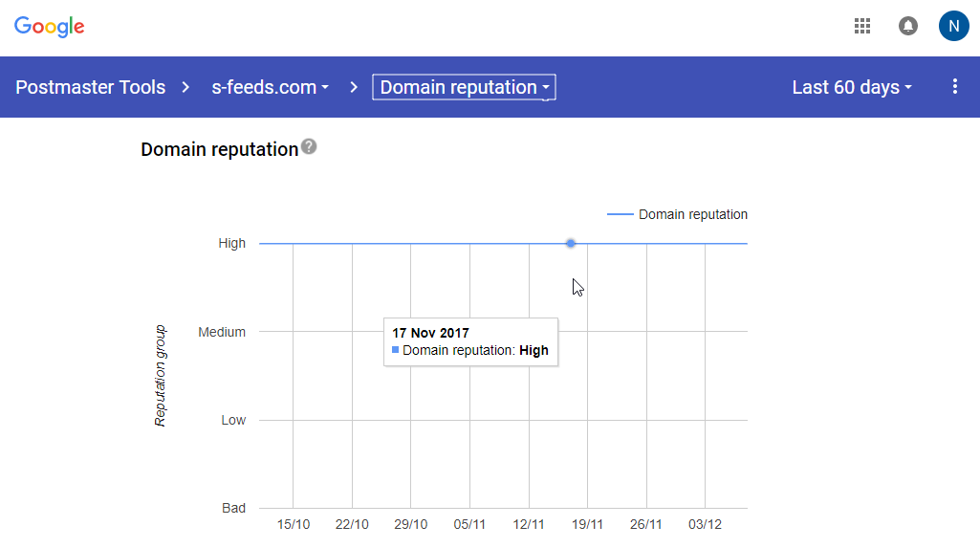The width and height of the screenshot is (980, 548).
Task: Click the Domain reputation page heading
Action: point(219,149)
